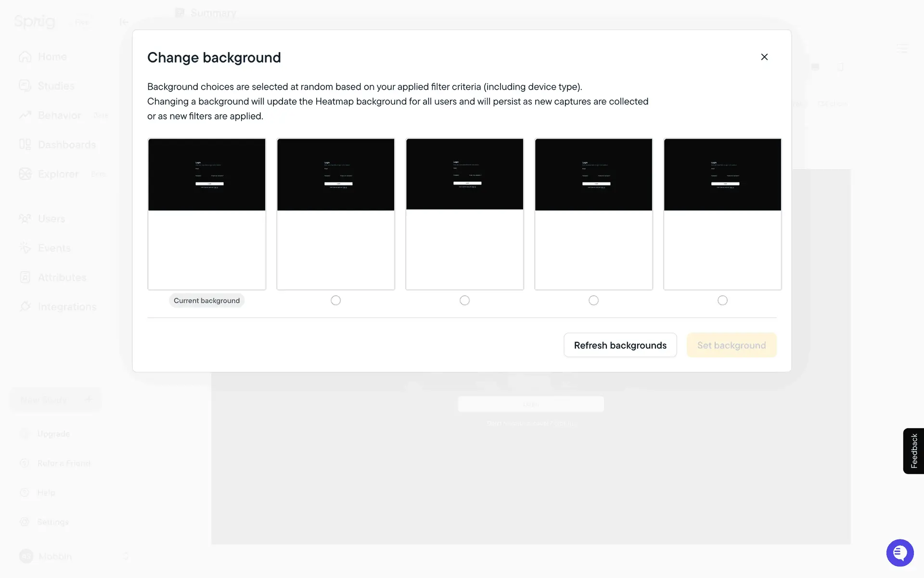Screen dimensions: 924x578
Task: Select the fifth background radio button
Action: tap(722, 300)
